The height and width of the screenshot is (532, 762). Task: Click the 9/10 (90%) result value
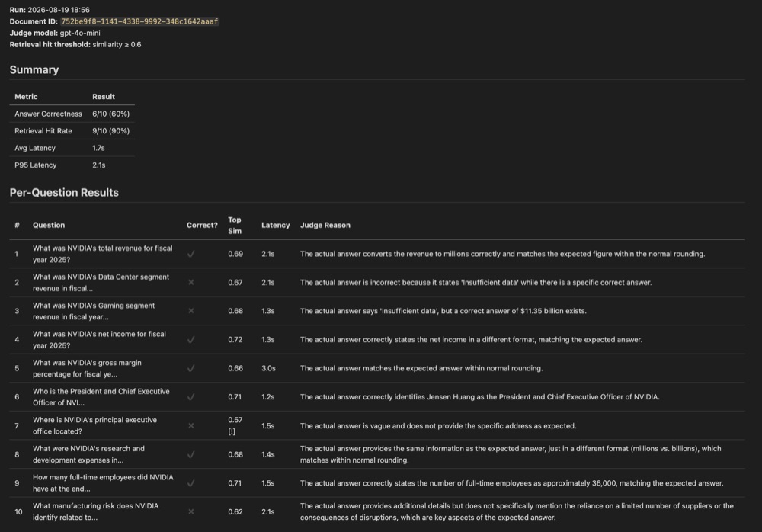(x=110, y=131)
